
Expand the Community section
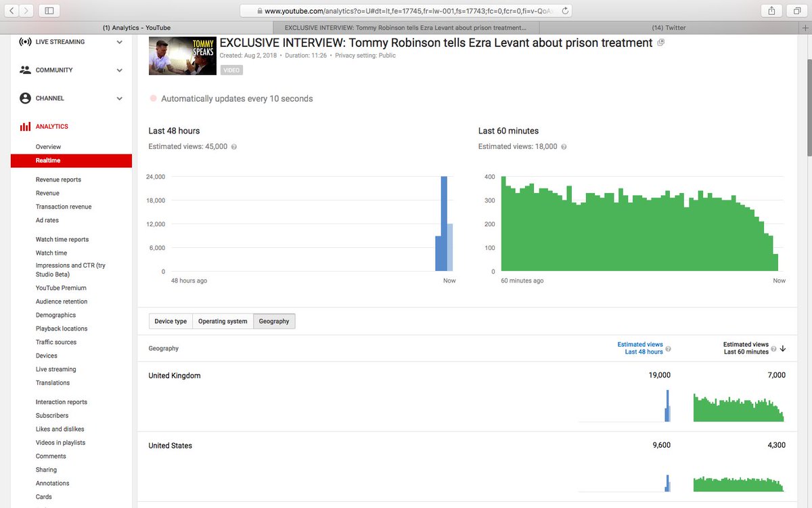click(120, 70)
